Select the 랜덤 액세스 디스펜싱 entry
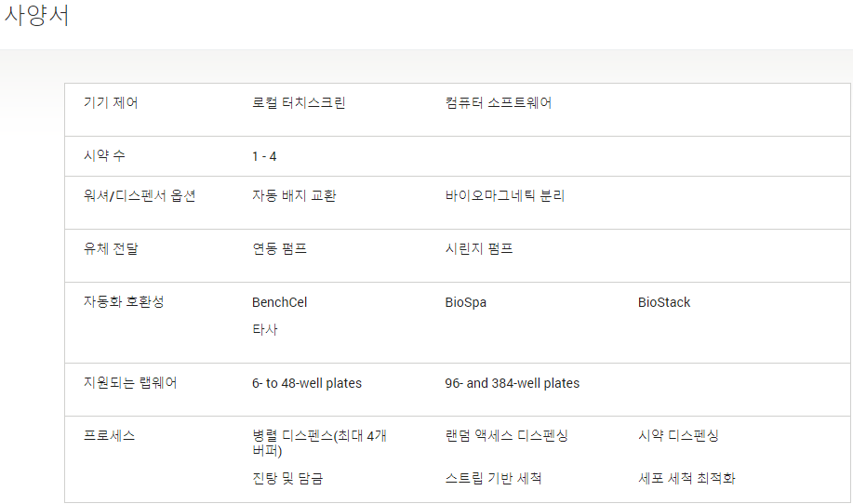The image size is (853, 504). click(506, 435)
